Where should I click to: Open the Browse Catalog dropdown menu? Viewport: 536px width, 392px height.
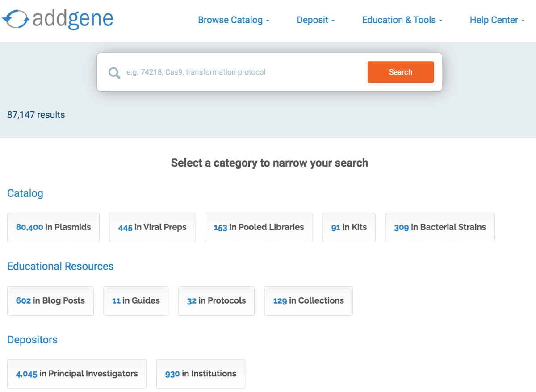point(233,20)
